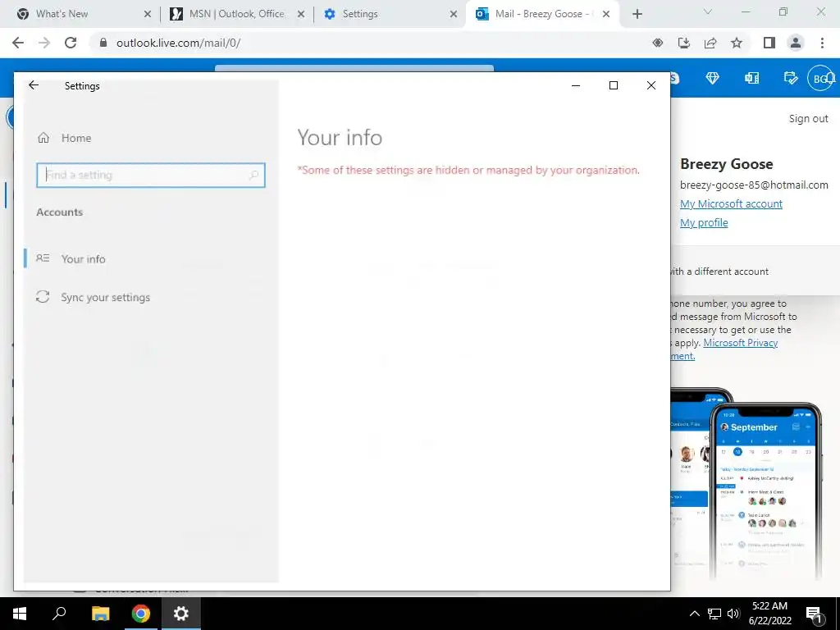Open Chrome three-dot menu
Viewport: 840px width, 630px height.
[x=822, y=43]
